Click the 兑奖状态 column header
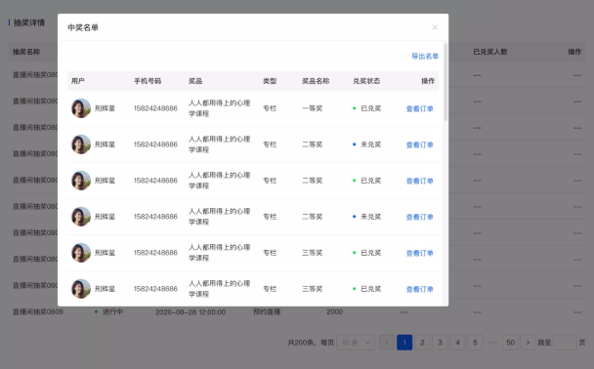The width and height of the screenshot is (594, 369). 366,81
